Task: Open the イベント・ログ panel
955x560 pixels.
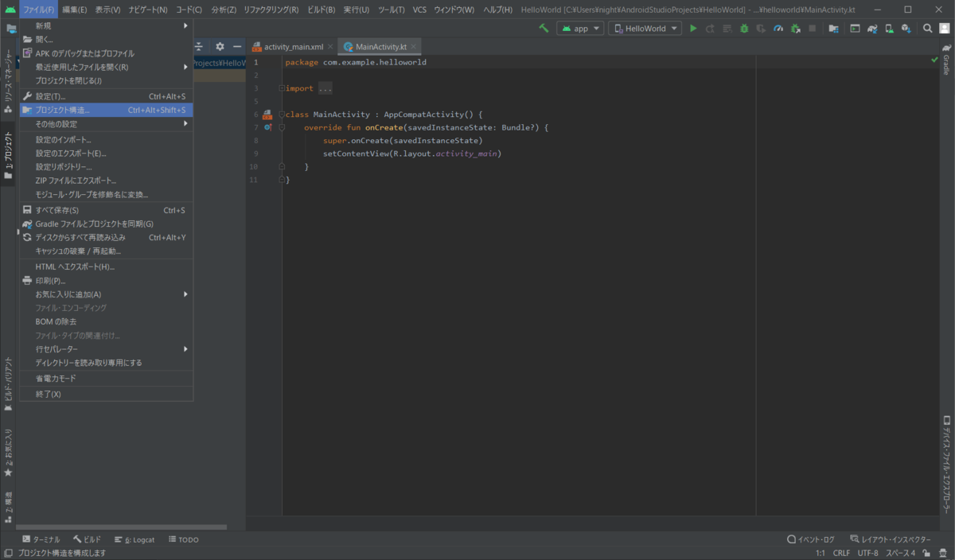Action: pyautogui.click(x=811, y=539)
